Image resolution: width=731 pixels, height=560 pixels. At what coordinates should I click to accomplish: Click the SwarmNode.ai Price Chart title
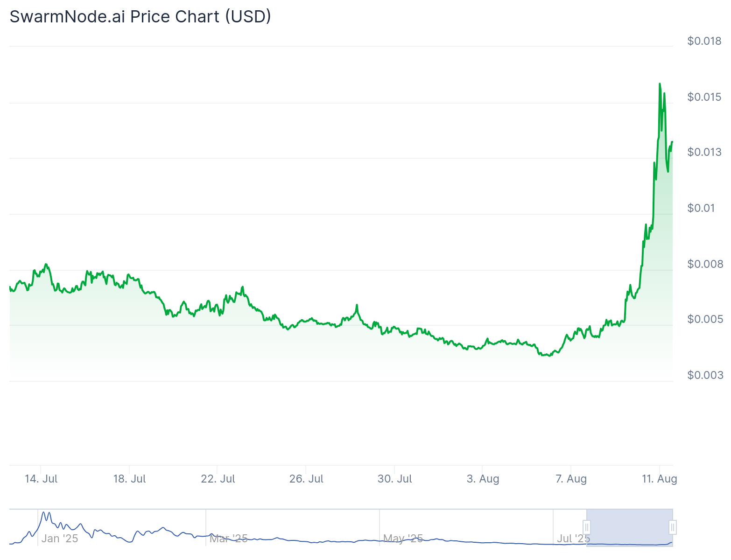pos(141,16)
